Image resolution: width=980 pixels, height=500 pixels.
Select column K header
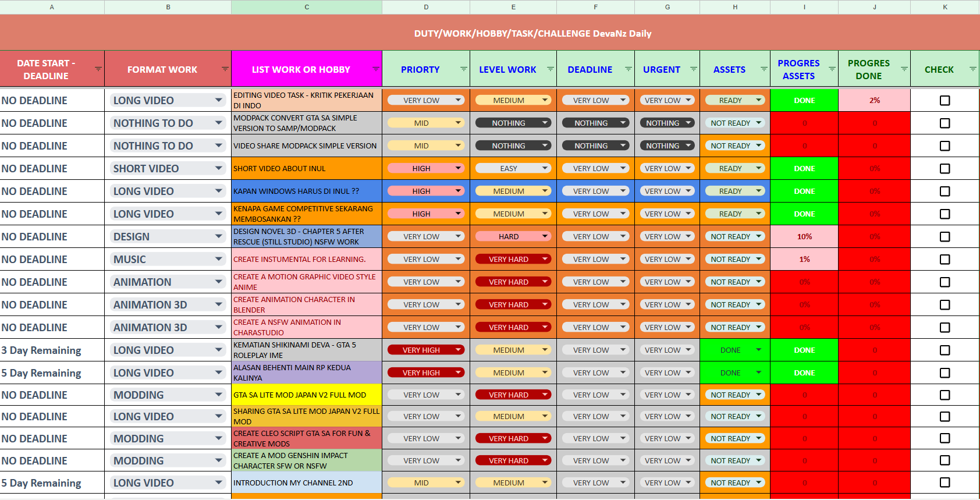tap(945, 7)
